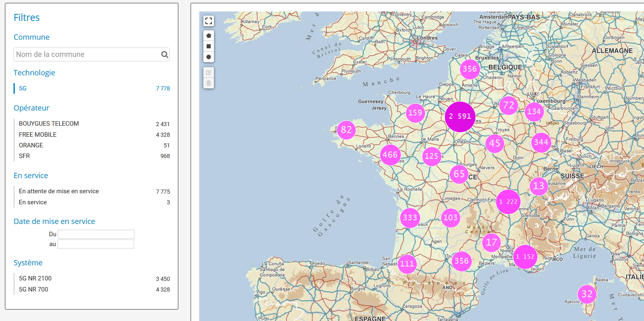Filter by FREE MOBILE operator

[x=38, y=135]
